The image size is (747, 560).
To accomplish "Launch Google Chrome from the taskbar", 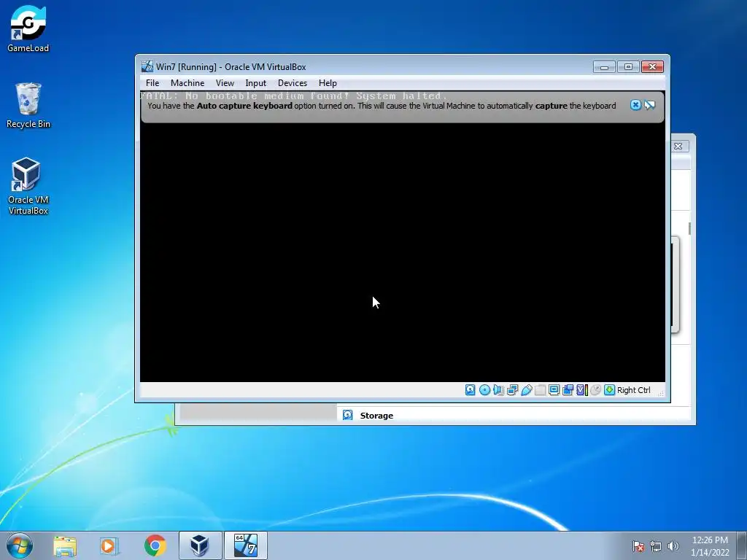I will pos(155,545).
